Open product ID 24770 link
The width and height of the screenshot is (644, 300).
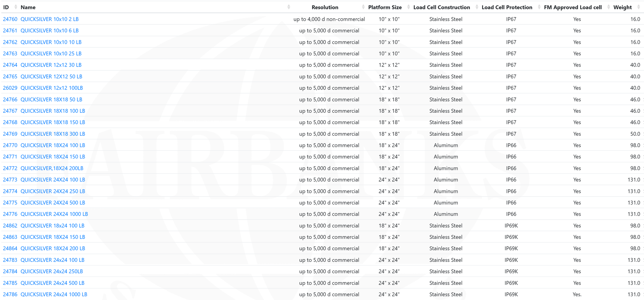10,145
